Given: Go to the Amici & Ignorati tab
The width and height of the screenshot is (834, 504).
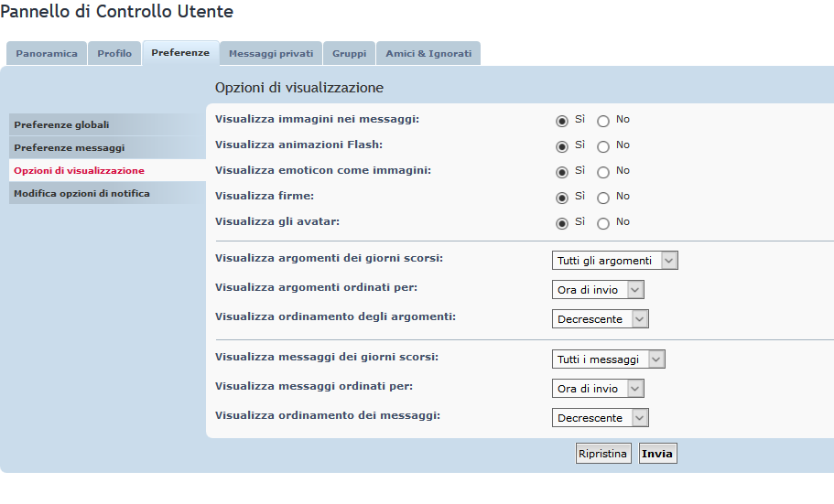Looking at the screenshot, I should point(428,54).
